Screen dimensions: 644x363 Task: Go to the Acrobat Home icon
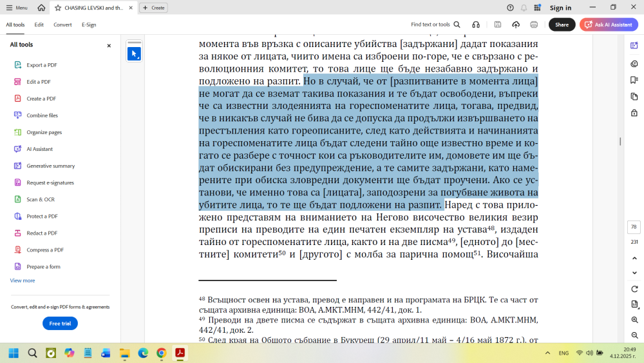(x=41, y=8)
